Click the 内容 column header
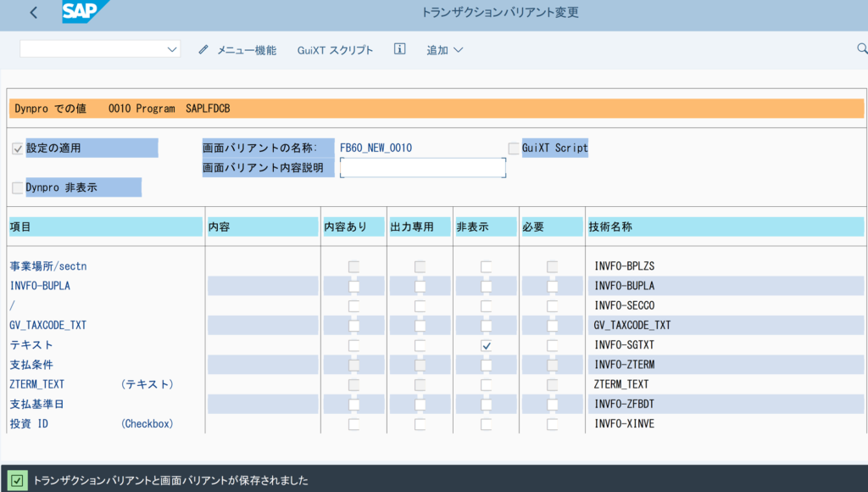 click(263, 226)
